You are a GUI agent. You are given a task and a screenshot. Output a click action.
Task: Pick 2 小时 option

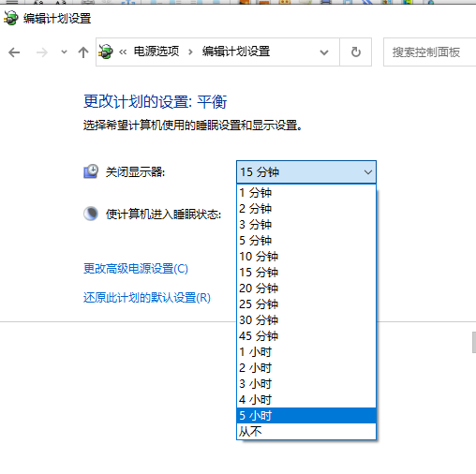[x=306, y=367]
